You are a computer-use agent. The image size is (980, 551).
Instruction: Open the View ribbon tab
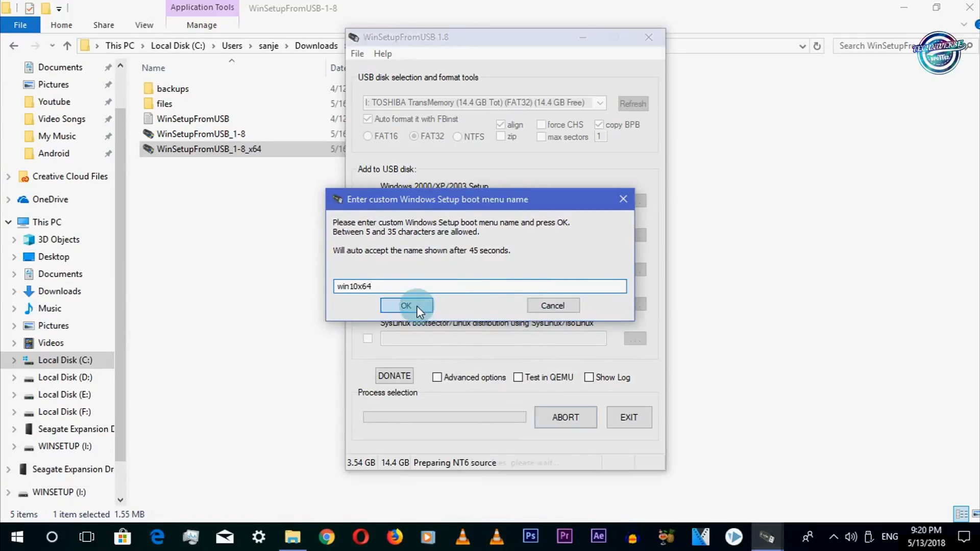coord(144,25)
